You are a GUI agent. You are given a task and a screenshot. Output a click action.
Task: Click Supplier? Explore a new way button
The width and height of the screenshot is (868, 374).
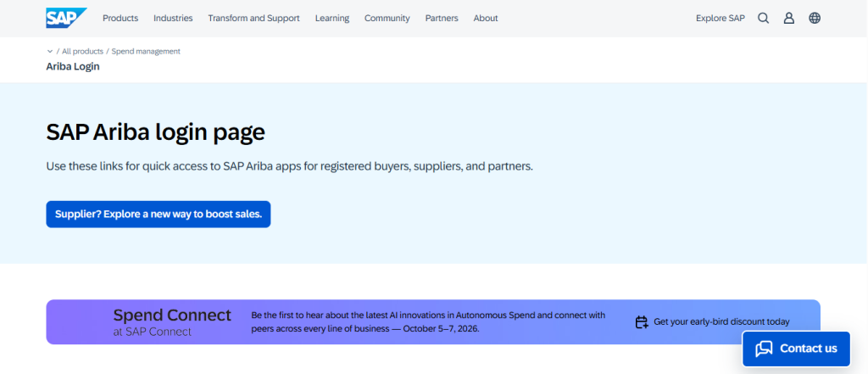pos(159,214)
